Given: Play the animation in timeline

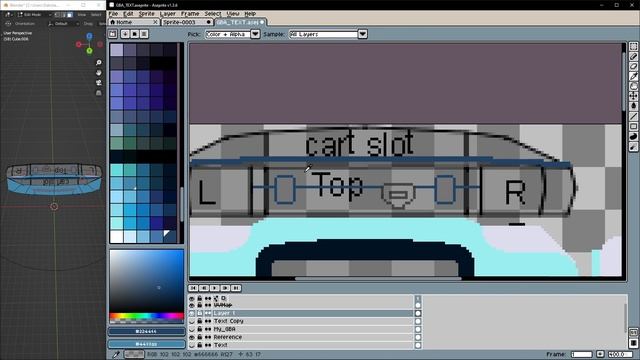Looking at the screenshot, I should (215, 288).
